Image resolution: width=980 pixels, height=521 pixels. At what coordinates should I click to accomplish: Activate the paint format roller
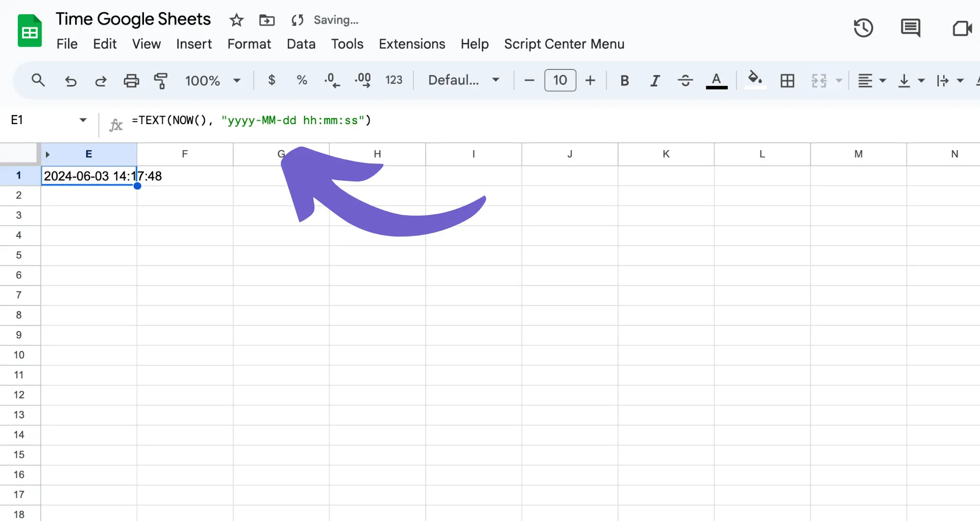pos(161,81)
